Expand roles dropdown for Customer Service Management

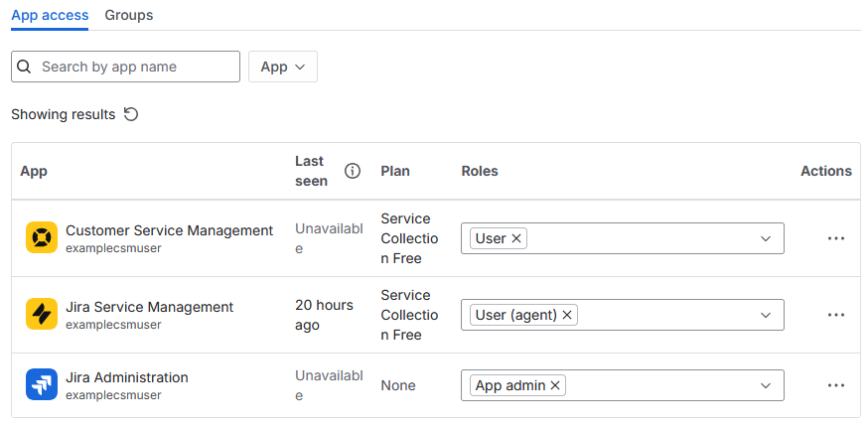[x=766, y=238]
